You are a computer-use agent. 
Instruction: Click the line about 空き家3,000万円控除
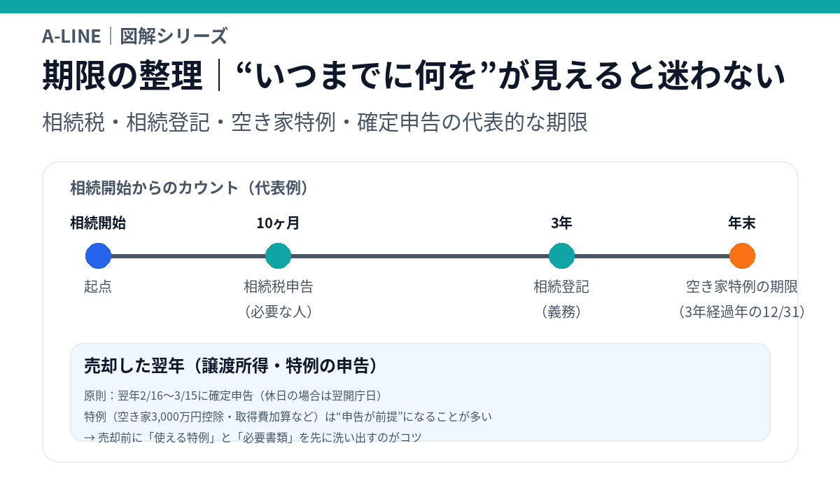tap(288, 416)
